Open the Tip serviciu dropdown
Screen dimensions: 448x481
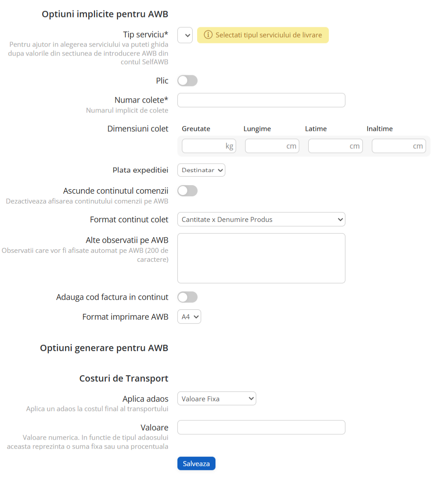(x=185, y=35)
